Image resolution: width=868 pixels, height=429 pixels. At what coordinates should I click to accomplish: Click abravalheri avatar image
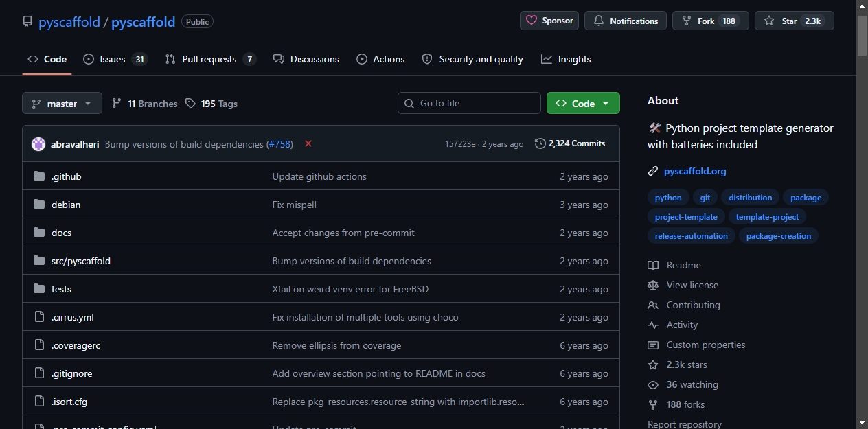(x=38, y=144)
